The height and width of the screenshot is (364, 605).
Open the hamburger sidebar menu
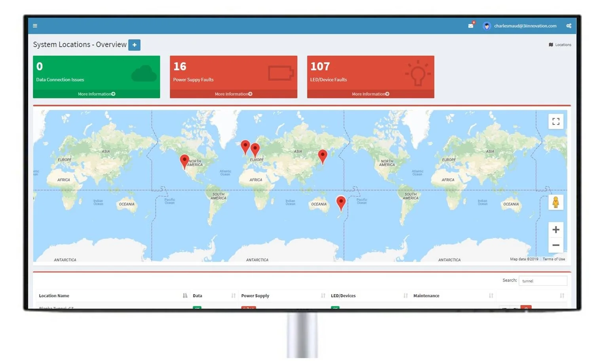(35, 26)
